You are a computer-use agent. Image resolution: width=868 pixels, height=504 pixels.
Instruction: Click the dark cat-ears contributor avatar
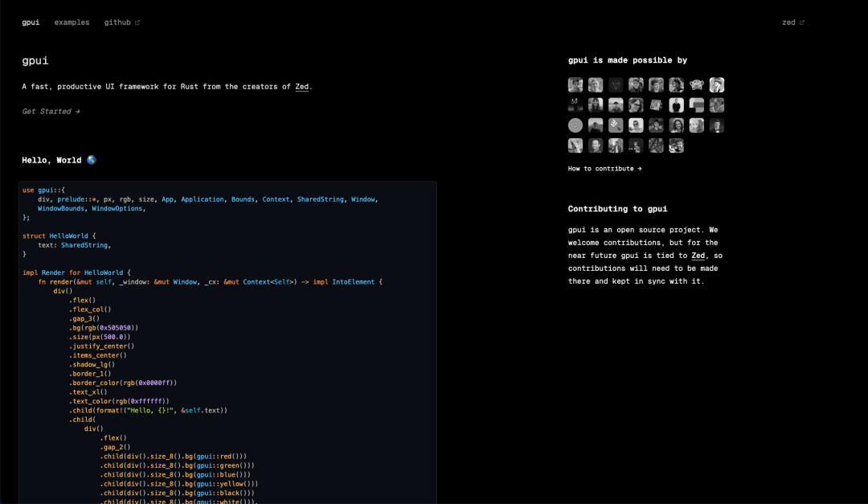coord(575,105)
